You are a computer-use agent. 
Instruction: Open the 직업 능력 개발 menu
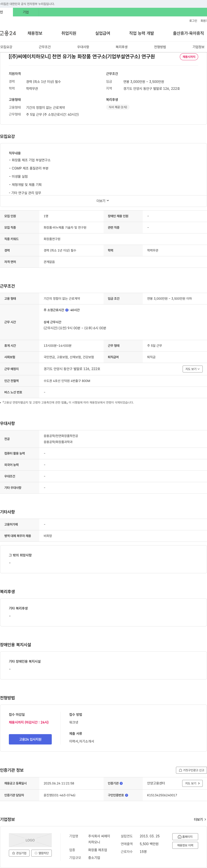pos(141,33)
